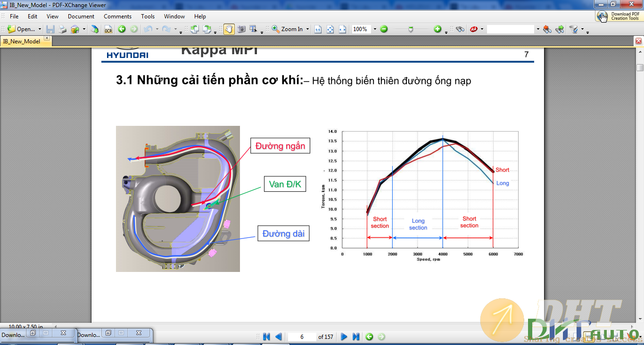
Task: Click the Ask search provider icon
Action: (473, 29)
